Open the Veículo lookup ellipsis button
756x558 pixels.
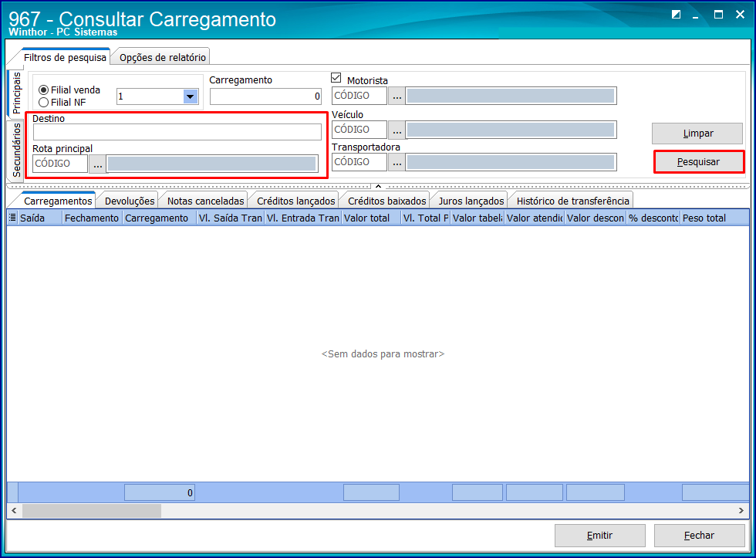[397, 130]
